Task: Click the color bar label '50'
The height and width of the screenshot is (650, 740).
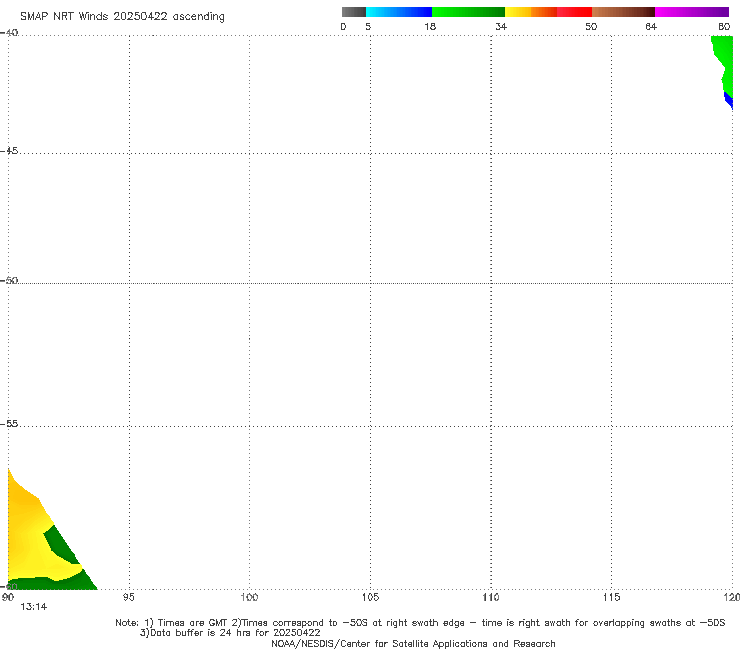Action: click(x=591, y=26)
